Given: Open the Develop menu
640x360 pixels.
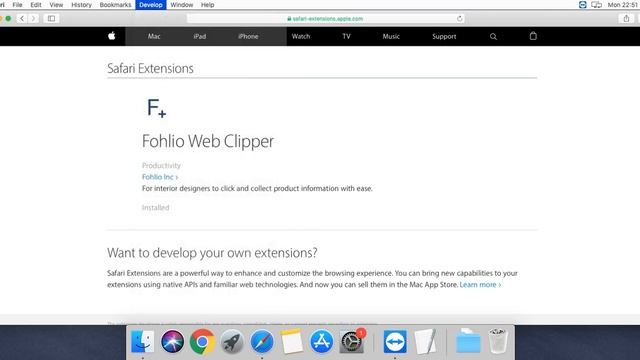Looking at the screenshot, I should tap(151, 5).
